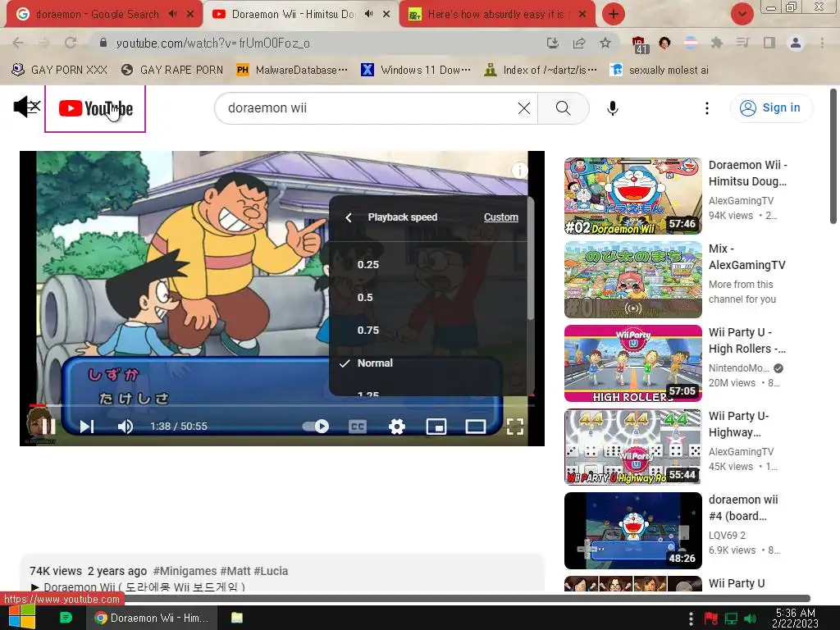Open Windows 11 Dow... bookmark
Screen dimensions: 840x630
(x=416, y=70)
